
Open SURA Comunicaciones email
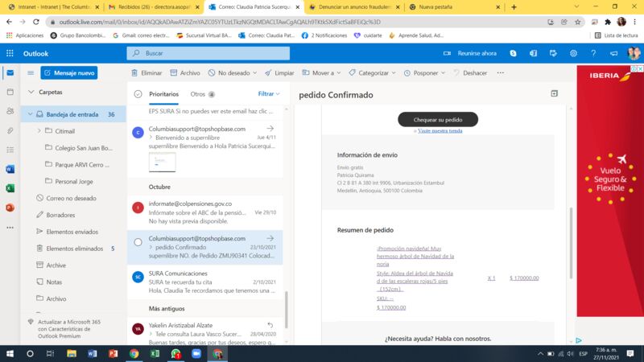(205, 282)
